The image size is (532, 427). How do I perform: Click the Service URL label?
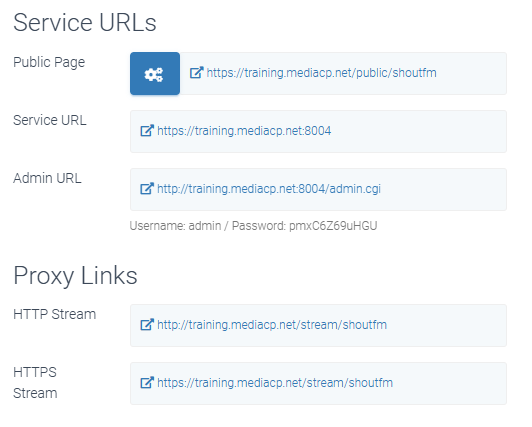50,120
